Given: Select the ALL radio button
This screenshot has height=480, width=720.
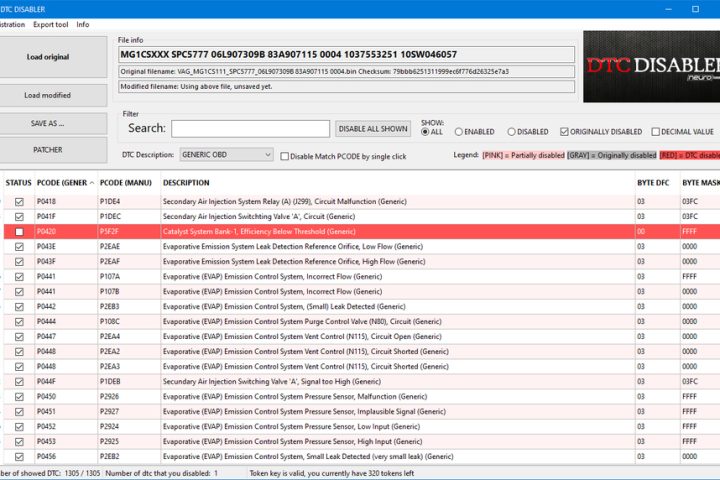Looking at the screenshot, I should pyautogui.click(x=425, y=131).
